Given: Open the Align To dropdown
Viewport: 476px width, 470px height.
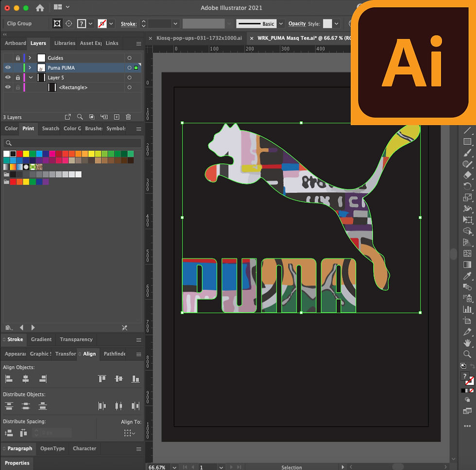Looking at the screenshot, I should (x=128, y=433).
